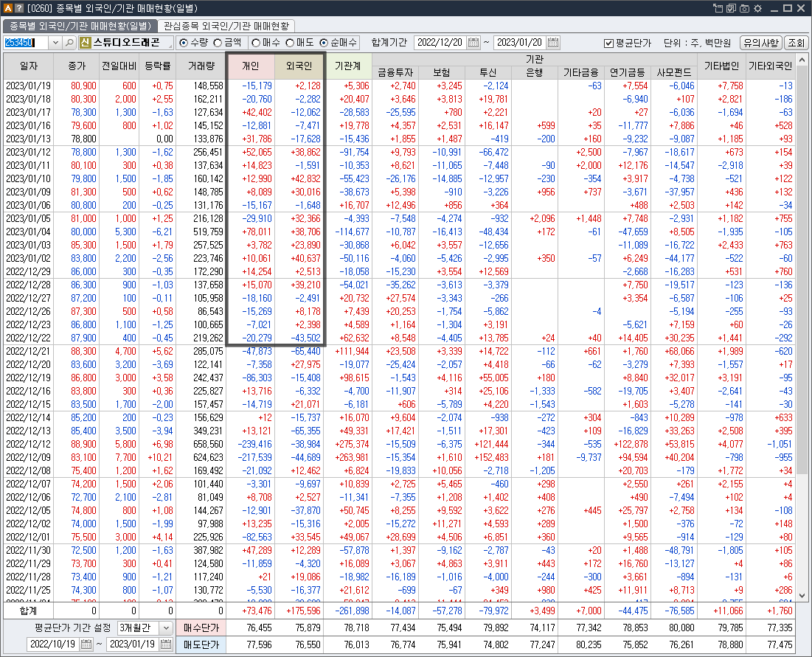Screen dimensions: 812x657
Task: Click the camera capture icon in title bar
Action: pyautogui.click(x=745, y=8)
